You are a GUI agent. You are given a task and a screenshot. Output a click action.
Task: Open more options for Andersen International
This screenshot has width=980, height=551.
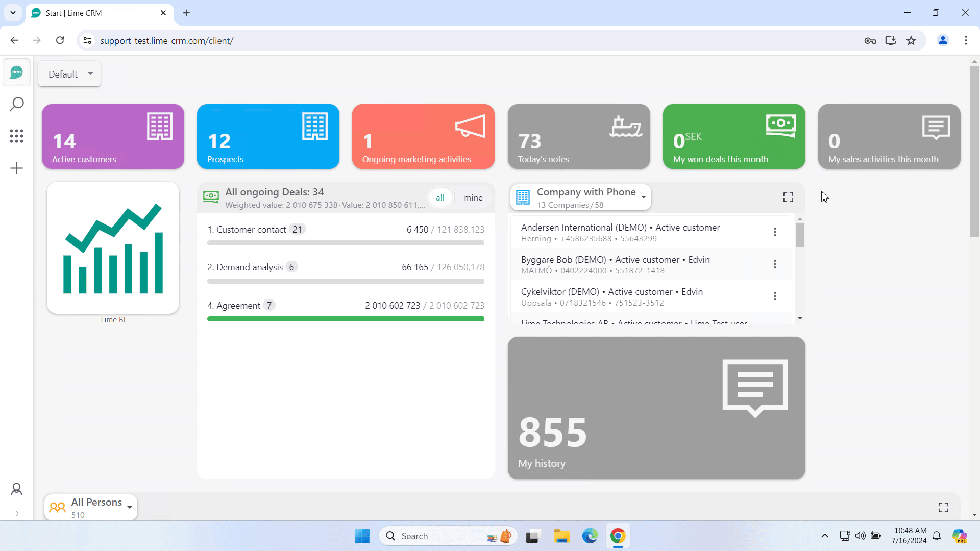775,232
